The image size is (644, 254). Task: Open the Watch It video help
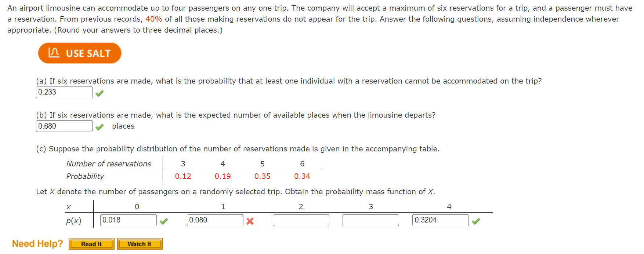point(140,243)
